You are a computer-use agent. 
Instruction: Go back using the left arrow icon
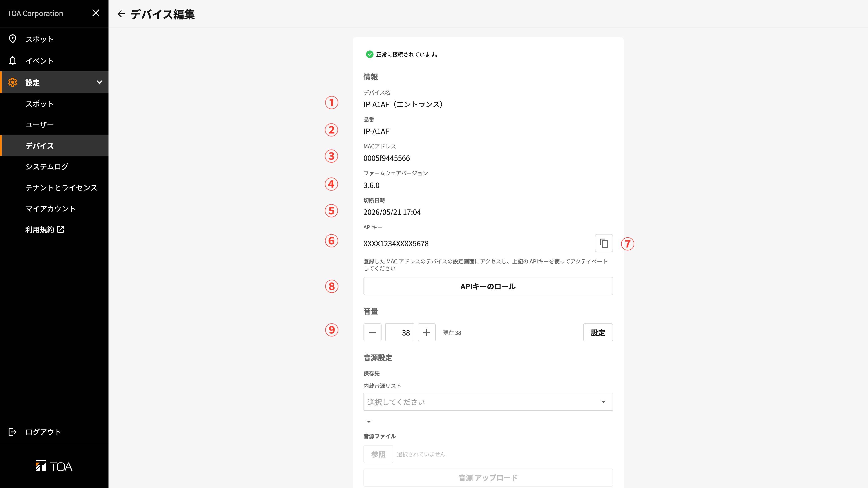[121, 14]
